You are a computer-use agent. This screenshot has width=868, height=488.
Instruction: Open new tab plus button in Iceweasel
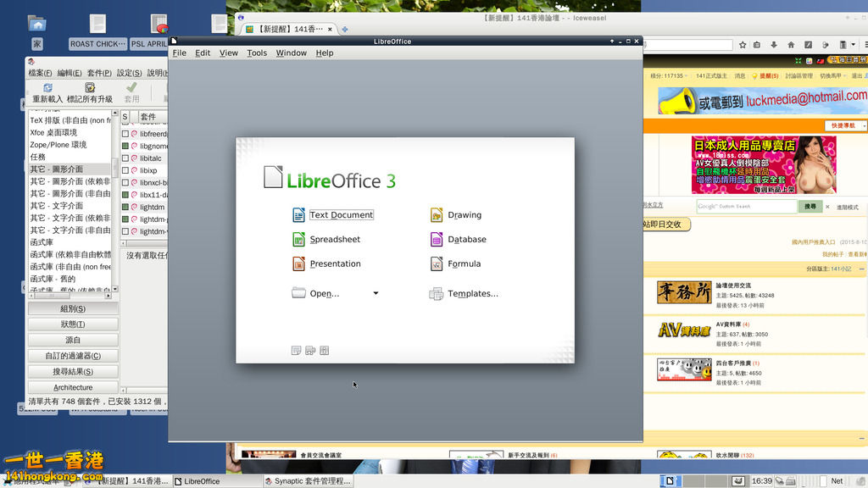pos(345,30)
